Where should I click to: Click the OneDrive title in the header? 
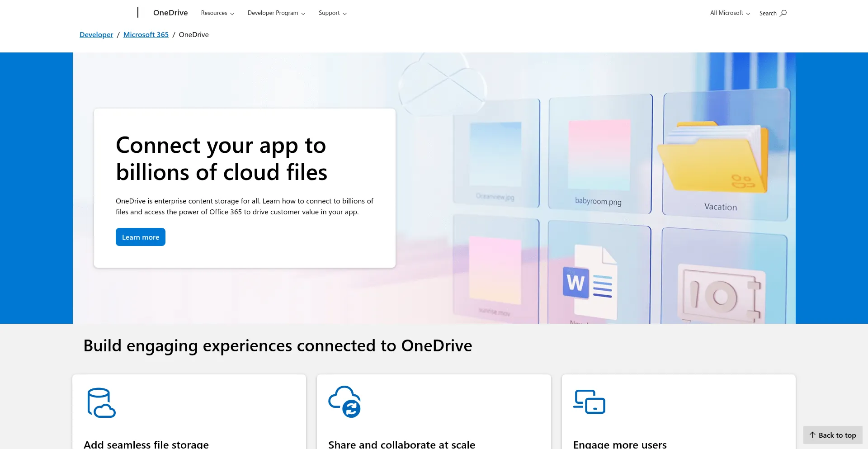(170, 13)
